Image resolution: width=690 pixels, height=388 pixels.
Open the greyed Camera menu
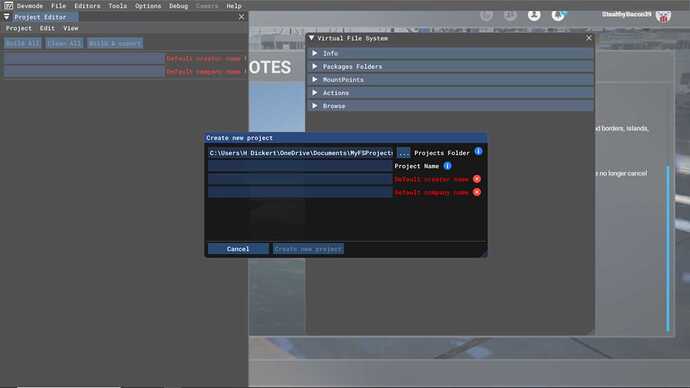pos(207,6)
